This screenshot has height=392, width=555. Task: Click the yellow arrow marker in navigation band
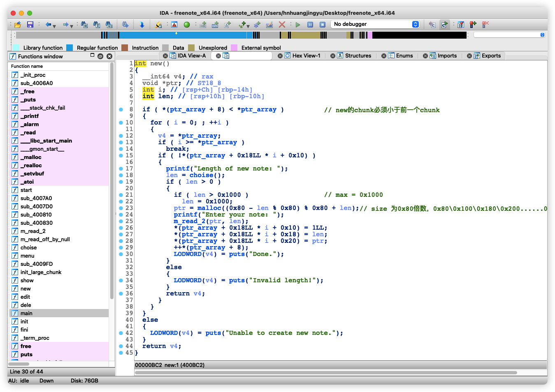click(x=176, y=33)
